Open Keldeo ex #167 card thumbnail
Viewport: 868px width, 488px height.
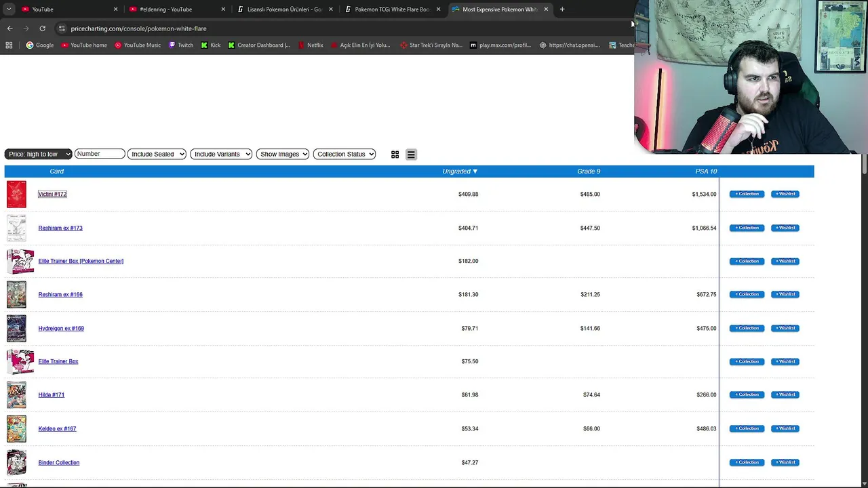pos(16,428)
